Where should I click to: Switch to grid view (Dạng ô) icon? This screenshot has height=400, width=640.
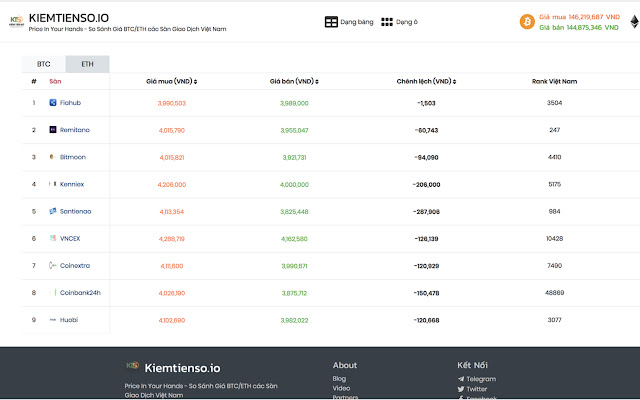pos(387,22)
